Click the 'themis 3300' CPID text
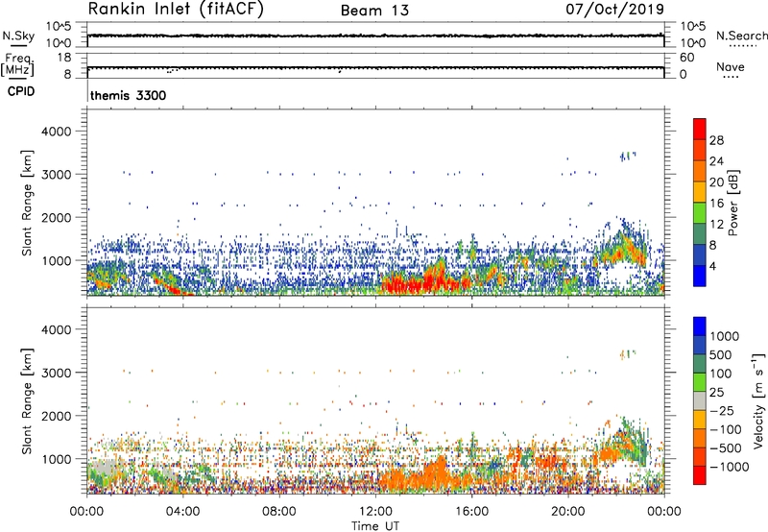The image size is (768, 532). [129, 95]
